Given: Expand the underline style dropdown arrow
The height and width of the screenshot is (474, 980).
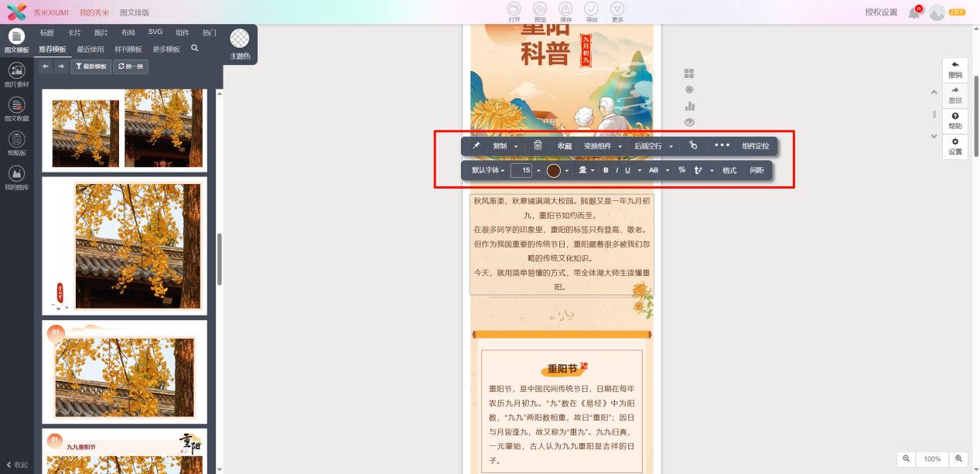Looking at the screenshot, I should (x=639, y=170).
